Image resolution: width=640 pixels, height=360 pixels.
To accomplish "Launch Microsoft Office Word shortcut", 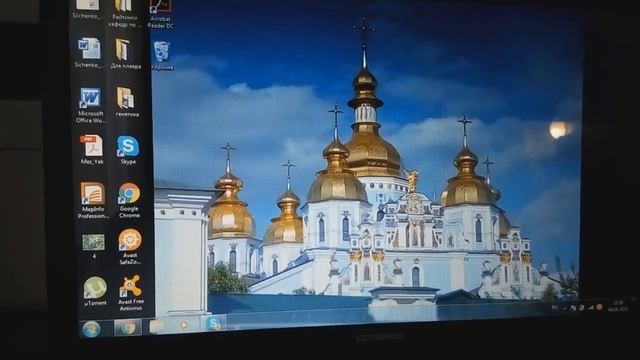I will tap(90, 105).
